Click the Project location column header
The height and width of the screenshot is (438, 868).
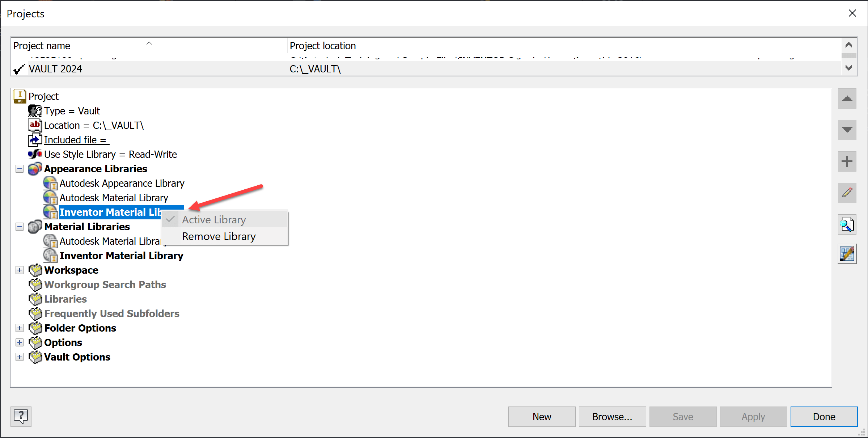(x=564, y=46)
